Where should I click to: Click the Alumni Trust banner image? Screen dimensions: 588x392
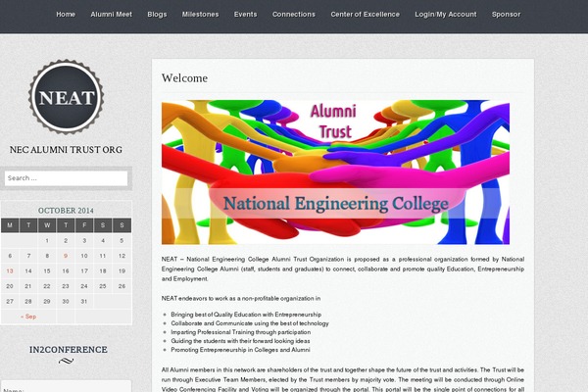point(335,172)
